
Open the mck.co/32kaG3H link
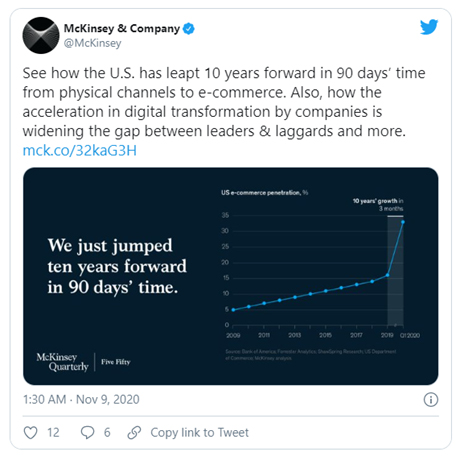coord(80,151)
